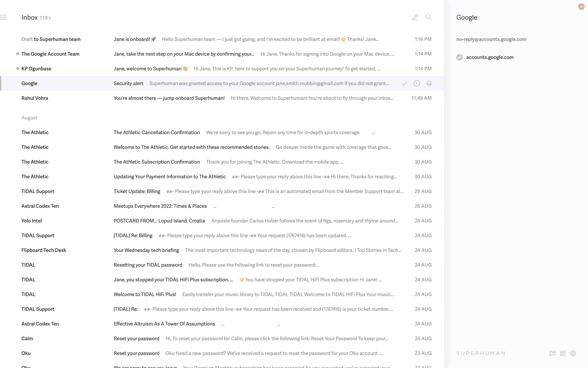The image size is (588, 368).
Task: Open the accounts.google.com link
Action: (489, 57)
